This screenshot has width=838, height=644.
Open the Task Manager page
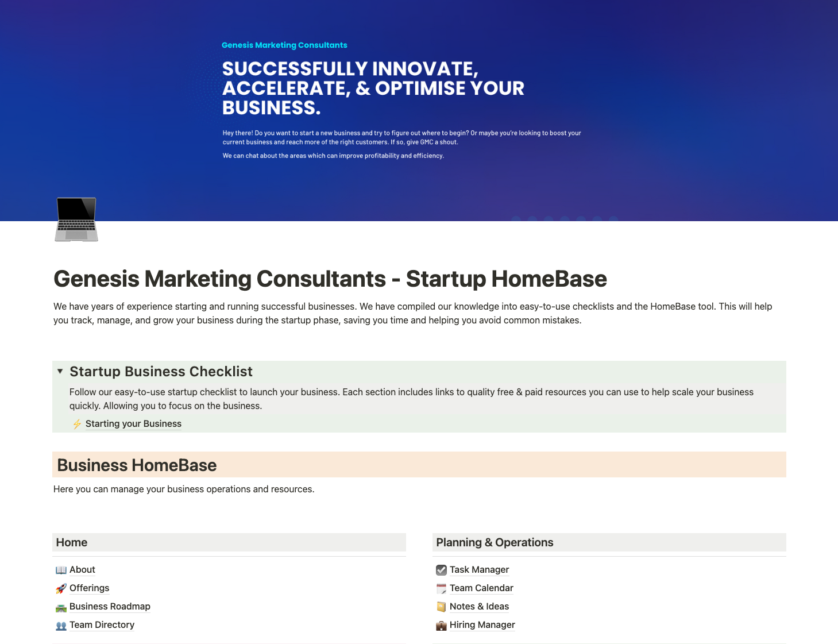(479, 570)
